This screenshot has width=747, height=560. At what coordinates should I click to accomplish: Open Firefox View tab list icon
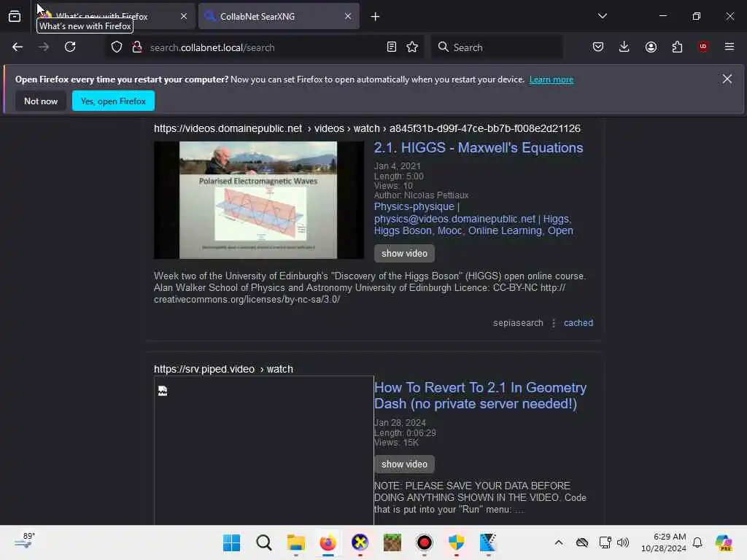[x=15, y=16]
